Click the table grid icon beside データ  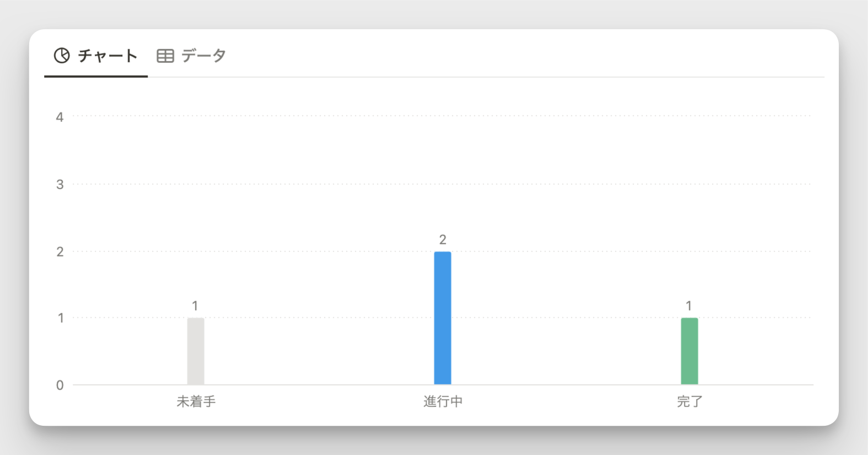click(x=165, y=56)
